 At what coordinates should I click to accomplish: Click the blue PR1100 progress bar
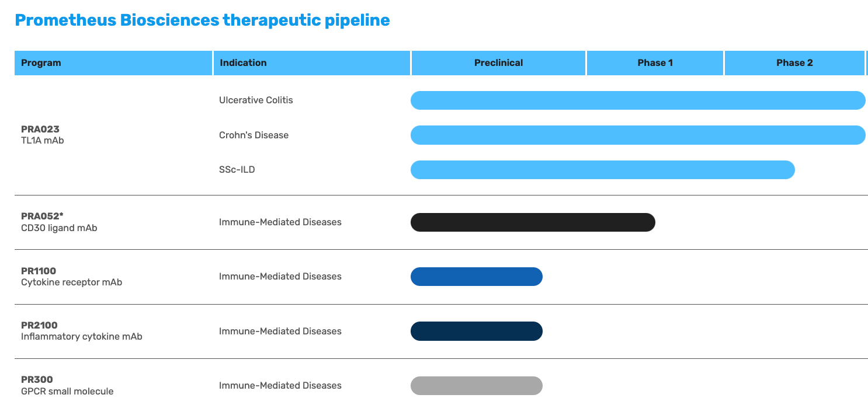[477, 277]
